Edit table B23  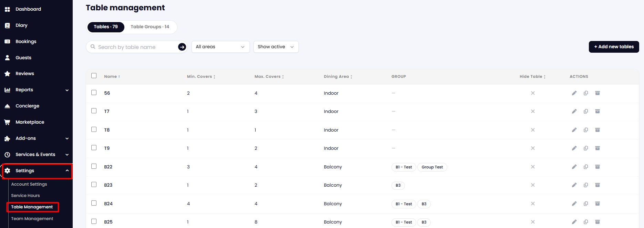(574, 185)
